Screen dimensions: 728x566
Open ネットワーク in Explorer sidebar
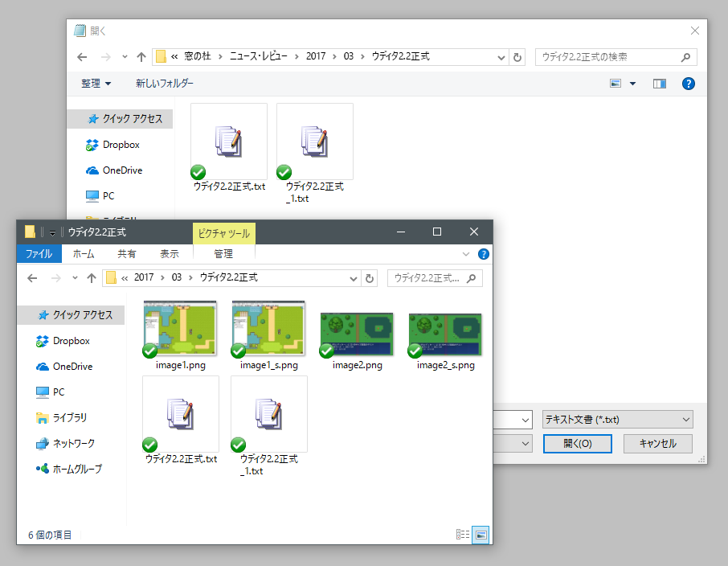pyautogui.click(x=65, y=443)
